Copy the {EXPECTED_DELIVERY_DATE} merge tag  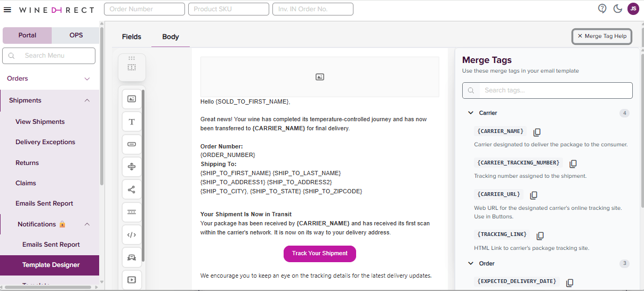point(569,282)
